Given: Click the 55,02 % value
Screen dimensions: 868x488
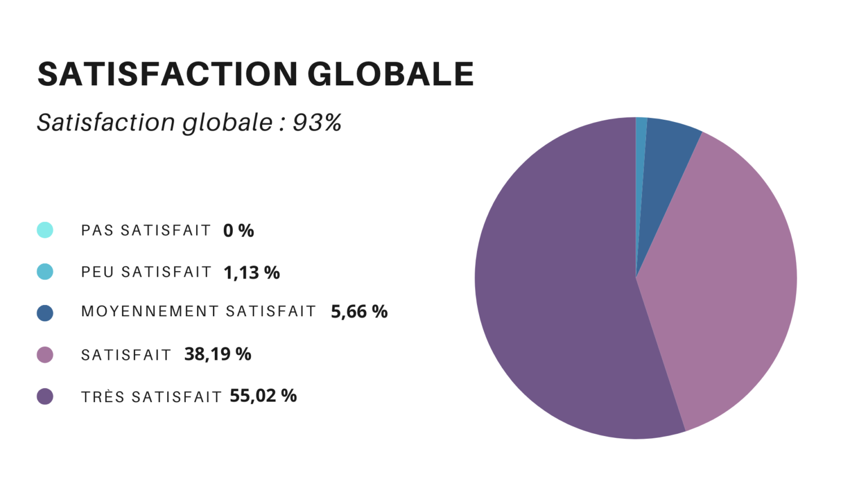Looking at the screenshot, I should coord(263,396).
